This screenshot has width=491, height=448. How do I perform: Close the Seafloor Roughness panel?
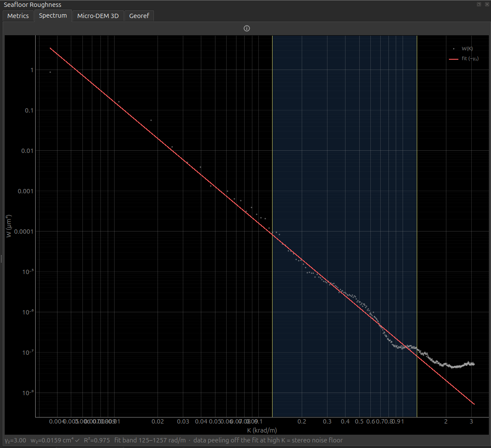pos(487,4)
